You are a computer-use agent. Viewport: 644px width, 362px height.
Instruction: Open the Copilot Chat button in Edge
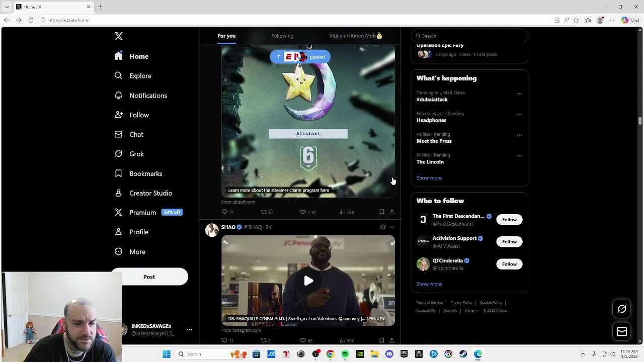(630, 20)
